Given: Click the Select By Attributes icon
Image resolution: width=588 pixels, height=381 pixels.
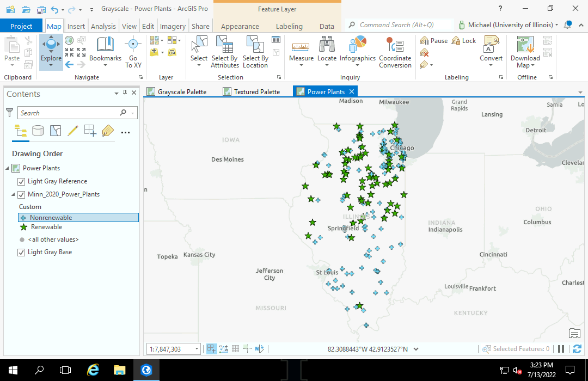Looking at the screenshot, I should point(224,46).
